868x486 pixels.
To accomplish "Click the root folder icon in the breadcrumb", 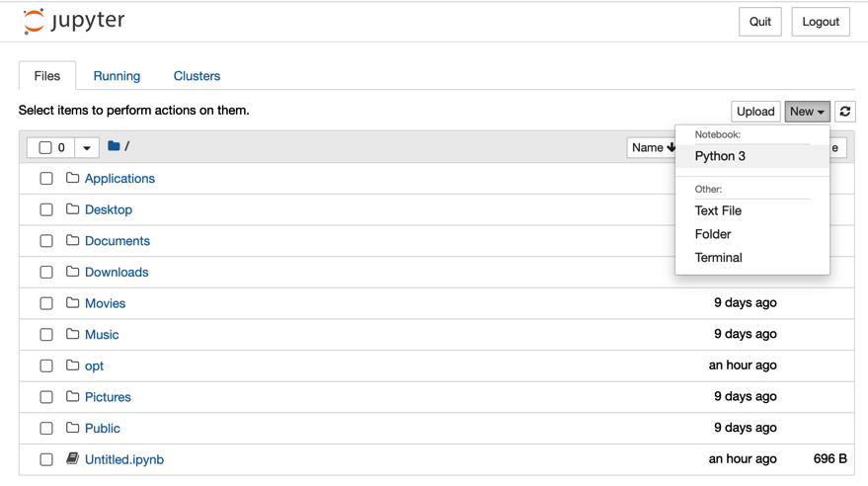I will (x=114, y=146).
